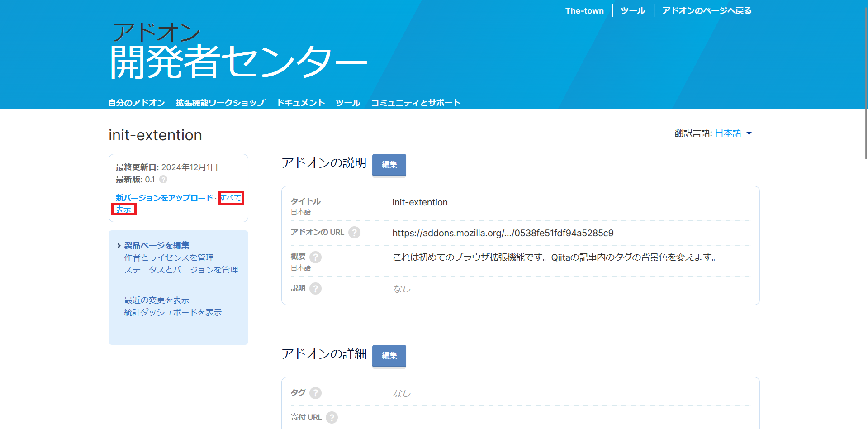This screenshot has height=429, width=868.
Task: Open the help icon next to 概要
Action: 315,257
